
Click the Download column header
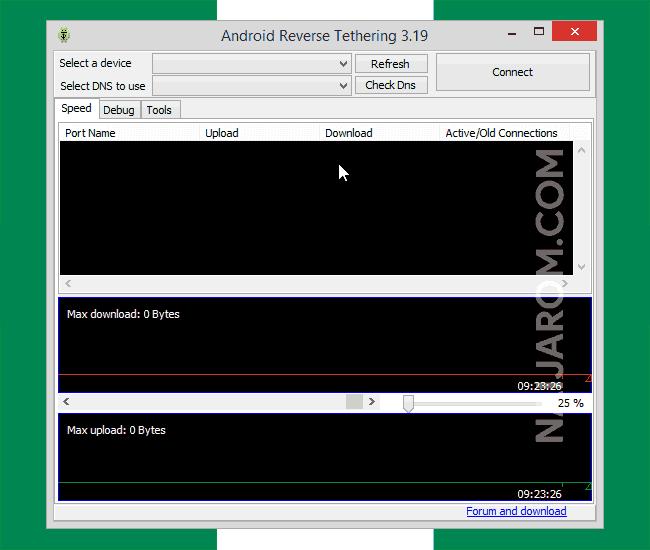[379, 133]
